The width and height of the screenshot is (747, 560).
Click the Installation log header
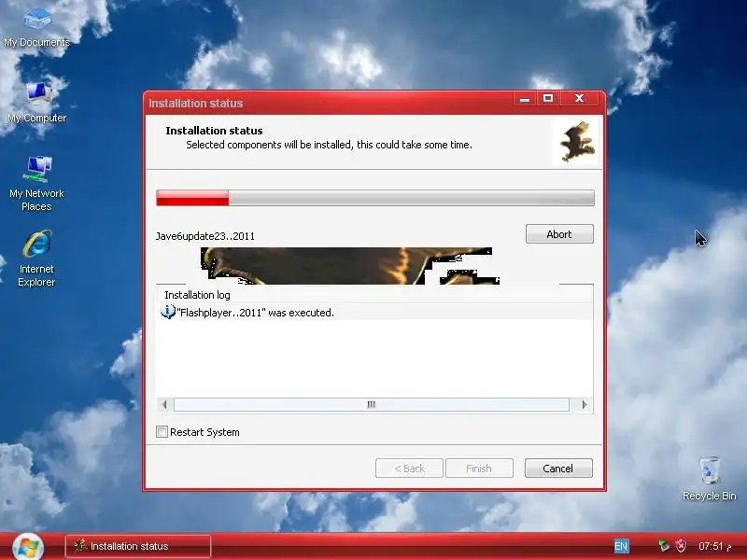click(x=197, y=295)
